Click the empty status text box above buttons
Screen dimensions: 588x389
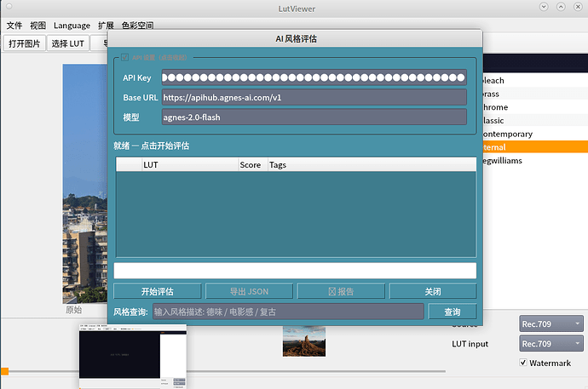click(295, 271)
